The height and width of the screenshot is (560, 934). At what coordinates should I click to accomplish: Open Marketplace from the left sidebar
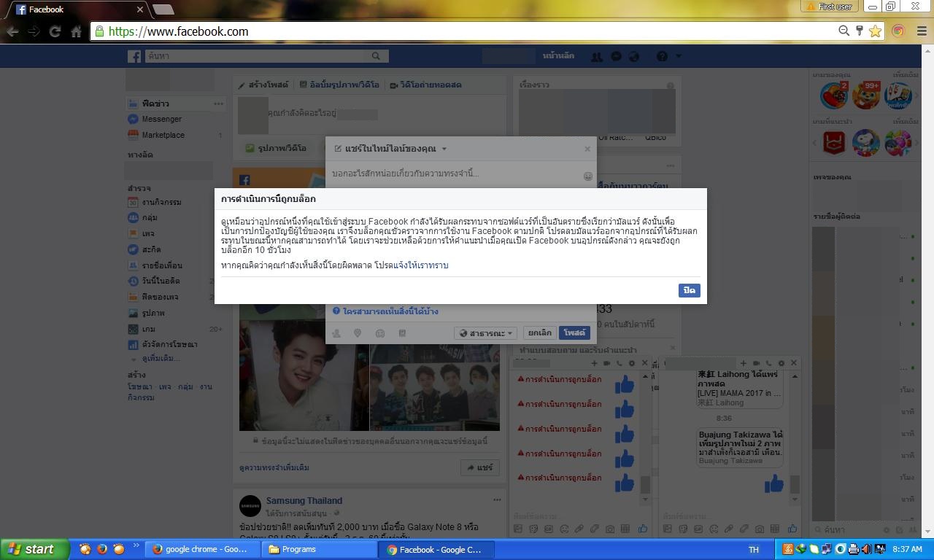click(163, 135)
